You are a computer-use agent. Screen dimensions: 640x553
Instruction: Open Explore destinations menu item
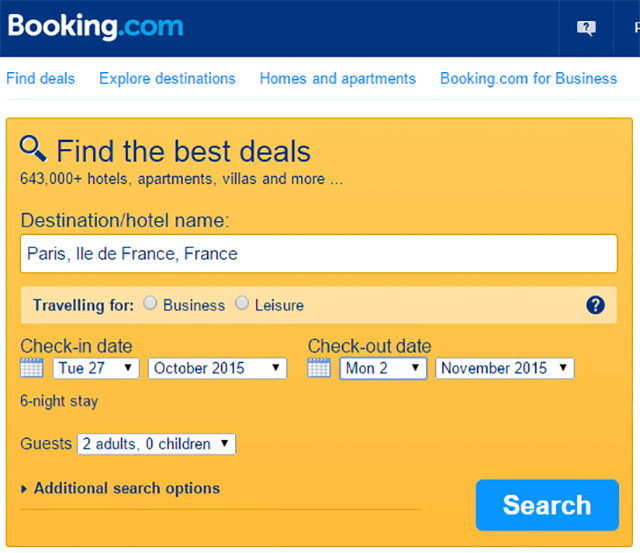click(167, 78)
